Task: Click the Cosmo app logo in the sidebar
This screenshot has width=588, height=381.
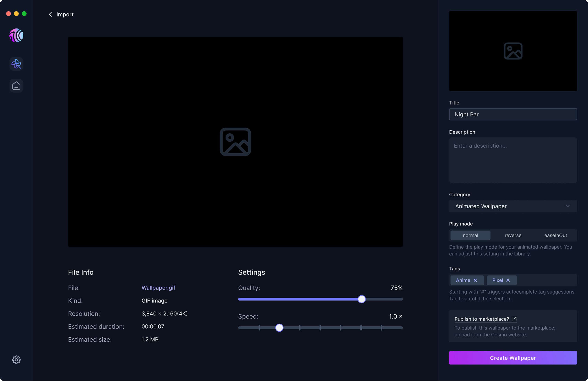Action: 16,36
